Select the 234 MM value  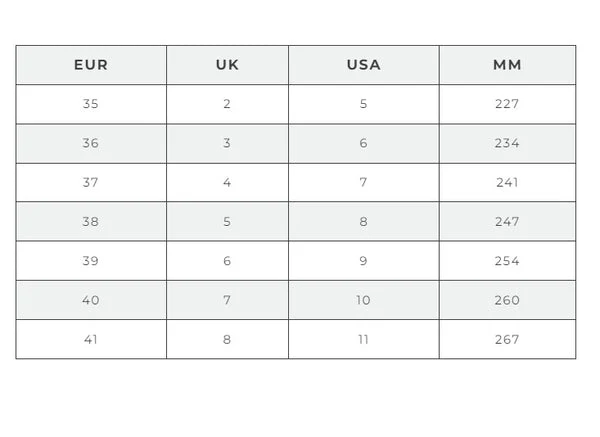click(x=507, y=143)
